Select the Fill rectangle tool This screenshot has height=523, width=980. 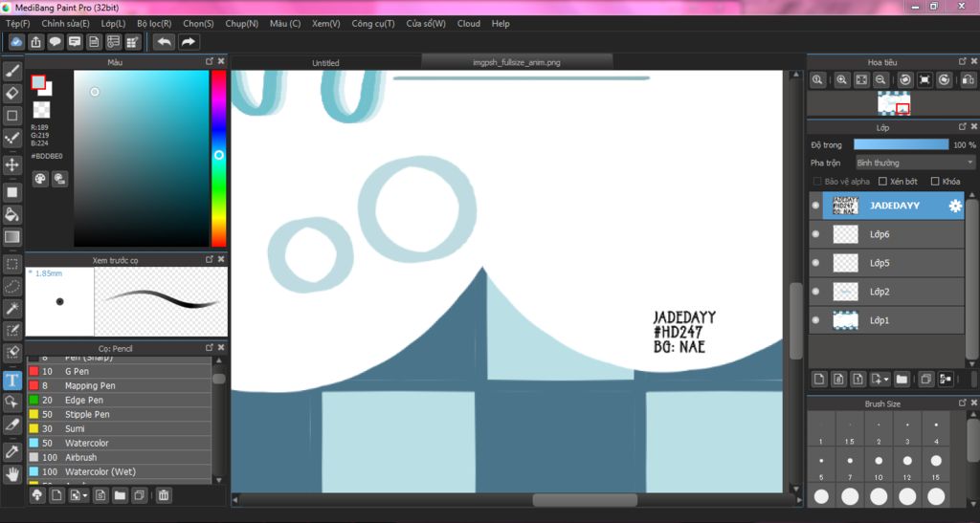pyautogui.click(x=11, y=192)
